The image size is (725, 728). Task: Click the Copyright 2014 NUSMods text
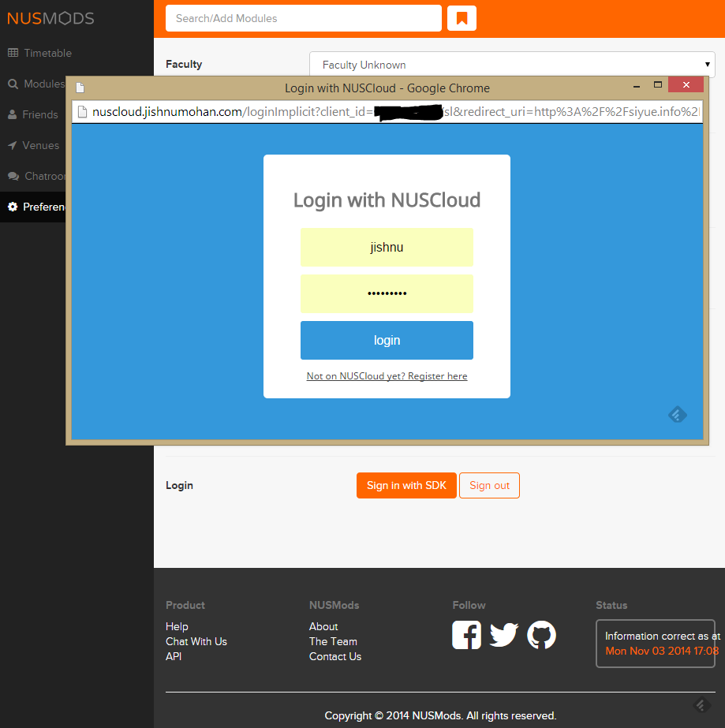[x=440, y=715]
